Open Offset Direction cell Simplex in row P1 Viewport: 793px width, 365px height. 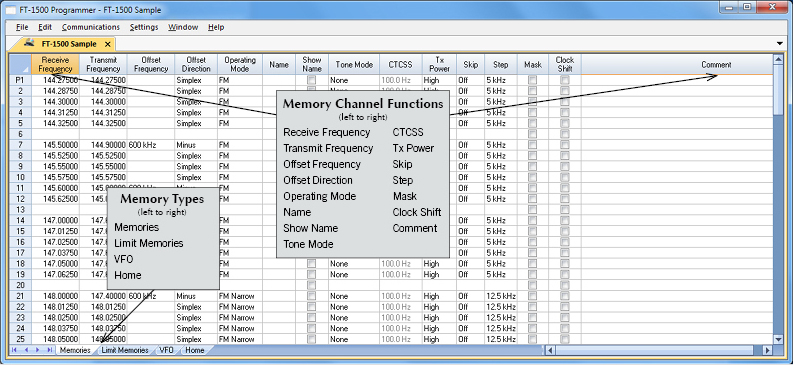click(x=196, y=80)
